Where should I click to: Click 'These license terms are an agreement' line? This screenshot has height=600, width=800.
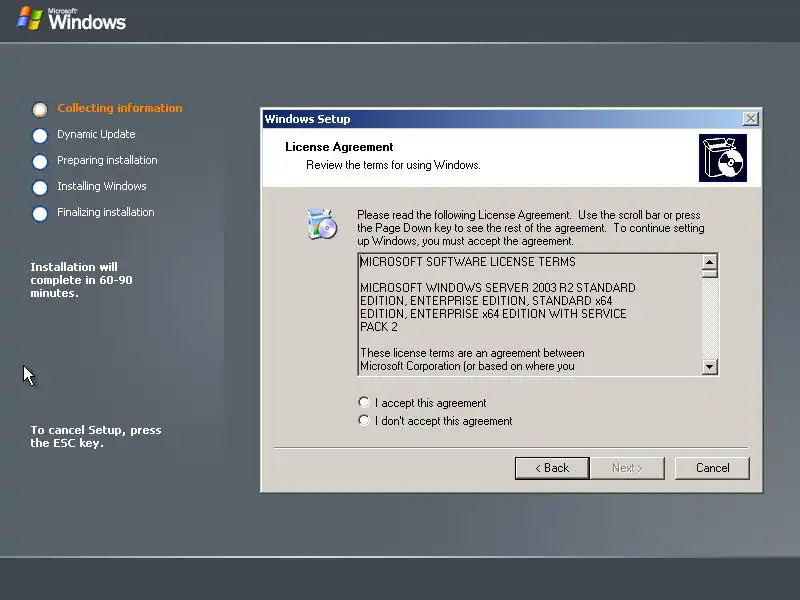pyautogui.click(x=472, y=353)
